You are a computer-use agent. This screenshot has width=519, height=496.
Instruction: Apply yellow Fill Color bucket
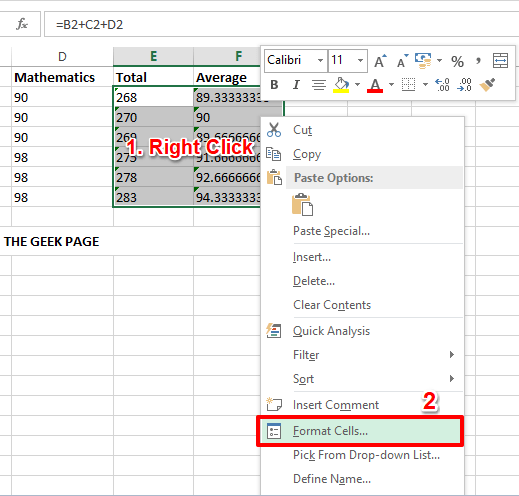tap(341, 85)
